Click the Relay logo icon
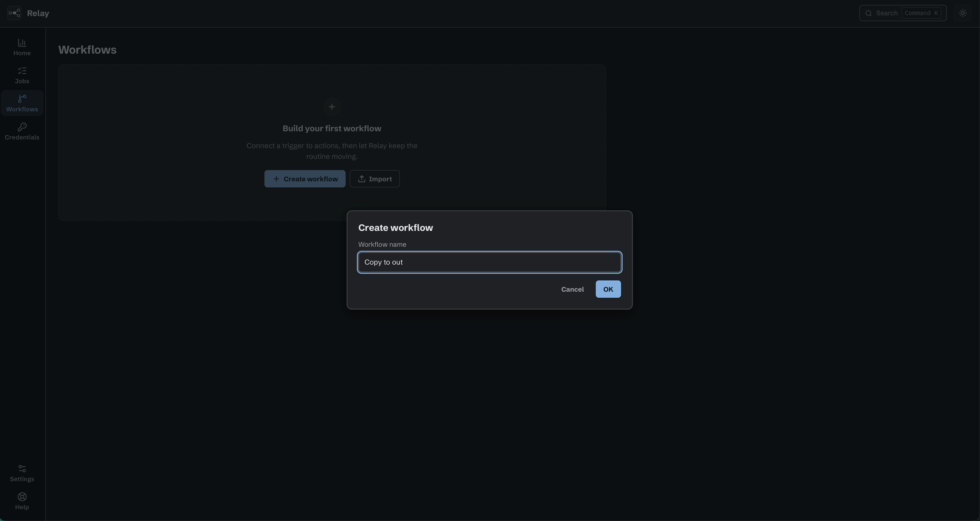980x521 pixels. click(14, 13)
